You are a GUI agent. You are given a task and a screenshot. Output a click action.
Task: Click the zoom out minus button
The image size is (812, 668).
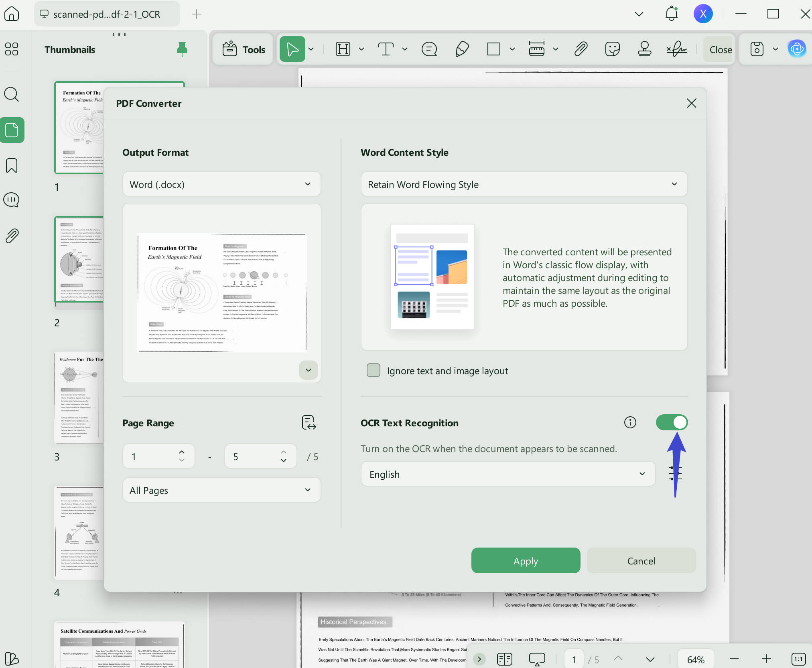[x=734, y=659]
